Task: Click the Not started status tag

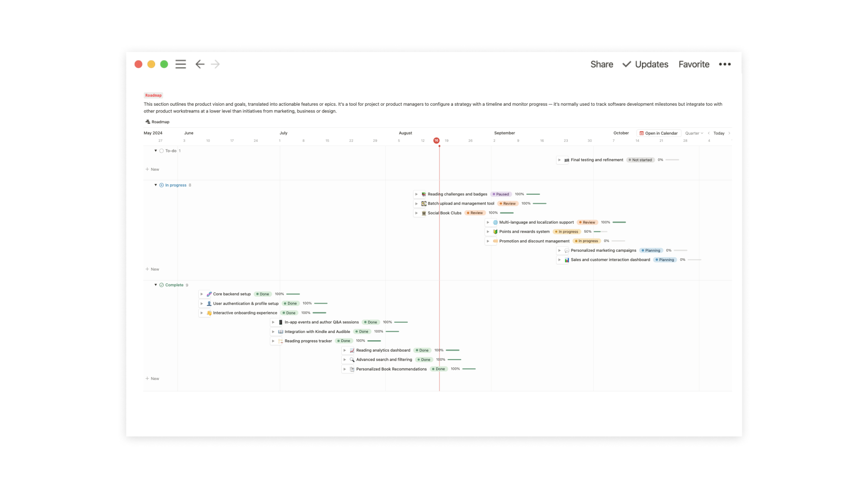Action: coord(640,160)
